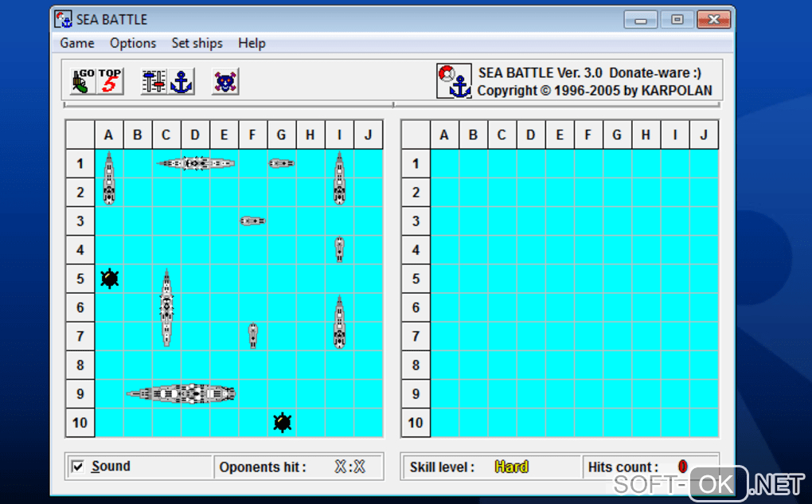
Task: Click the Oponents hit X:X score
Action: coord(349,467)
